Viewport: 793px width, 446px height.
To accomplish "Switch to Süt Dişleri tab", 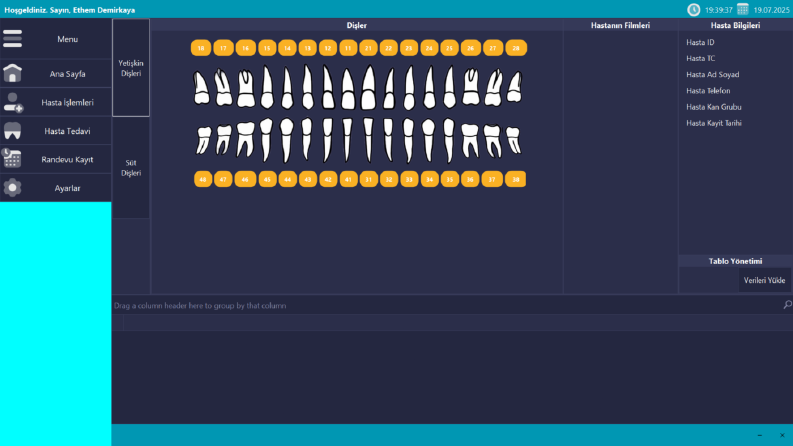I will [131, 168].
